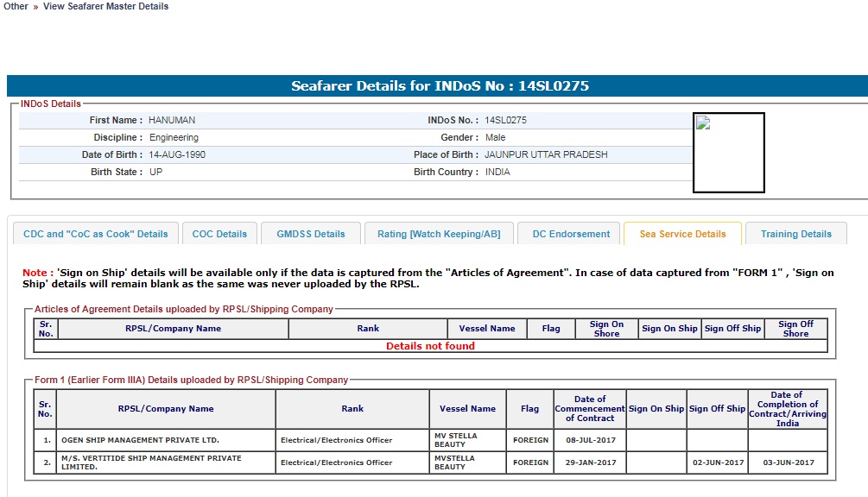Click the 08-JUL-2017 commencement date cell
Viewport: 868px width, 497px height.
(589, 440)
